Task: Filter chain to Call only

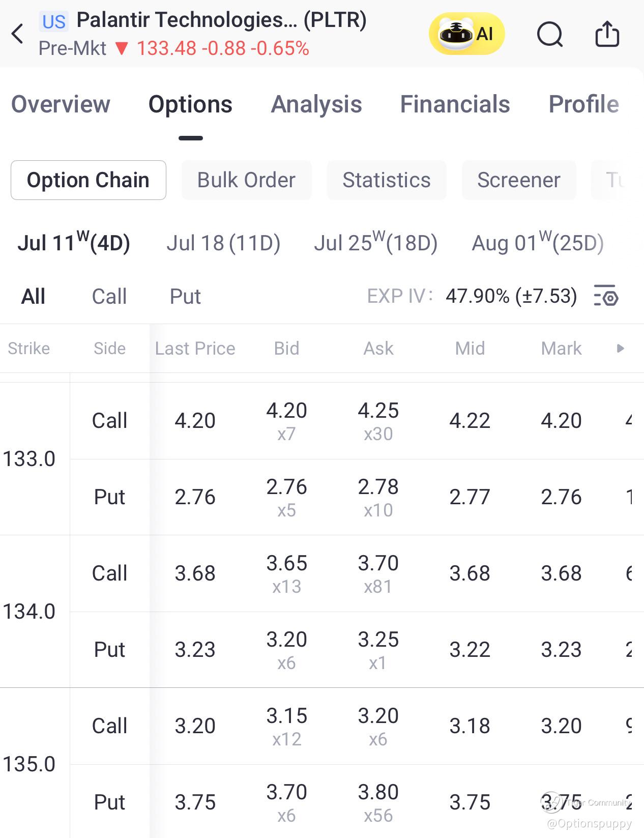Action: pos(109,297)
